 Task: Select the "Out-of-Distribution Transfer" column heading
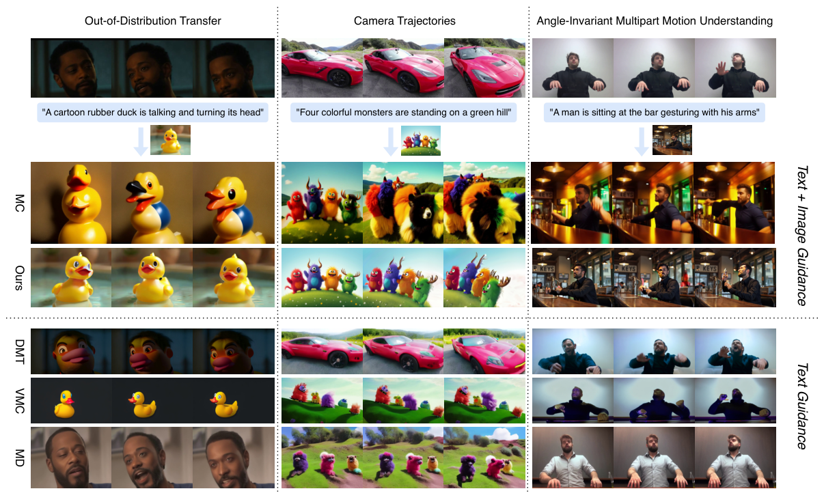pos(152,21)
